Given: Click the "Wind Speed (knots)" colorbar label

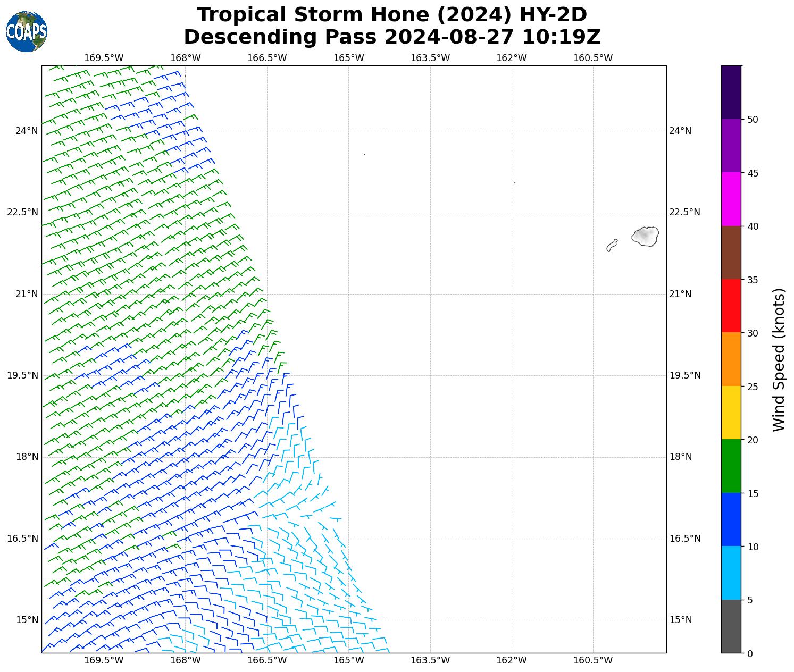Looking at the screenshot, I should point(778,359).
